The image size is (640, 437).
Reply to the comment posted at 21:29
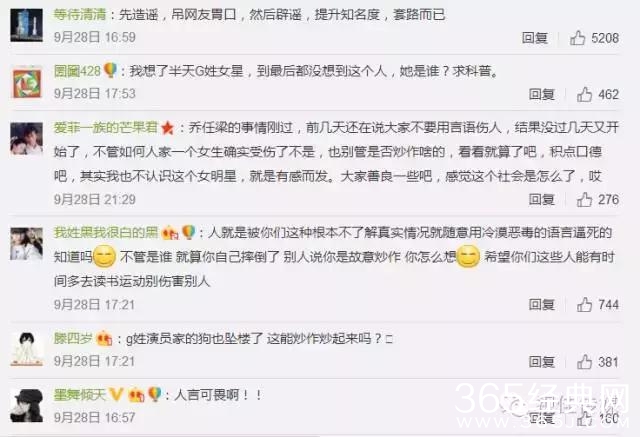pos(542,200)
